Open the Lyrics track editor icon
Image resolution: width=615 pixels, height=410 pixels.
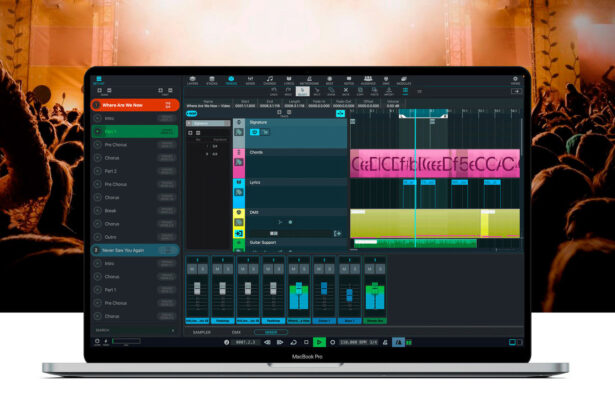[x=238, y=192]
